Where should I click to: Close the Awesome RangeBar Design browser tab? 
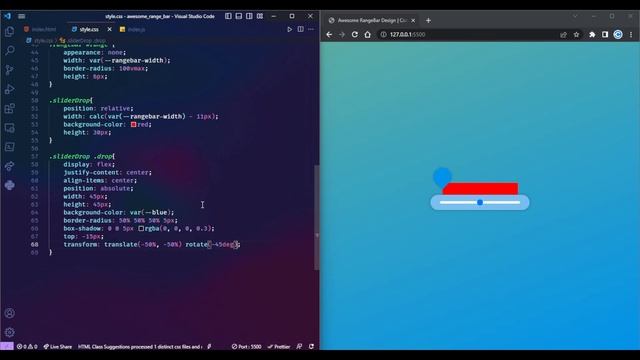pyautogui.click(x=413, y=20)
